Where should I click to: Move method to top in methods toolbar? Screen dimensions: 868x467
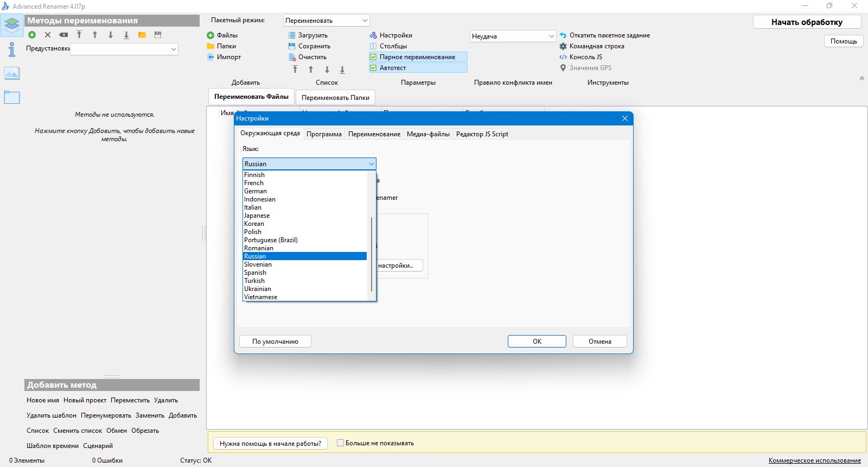[x=79, y=35]
